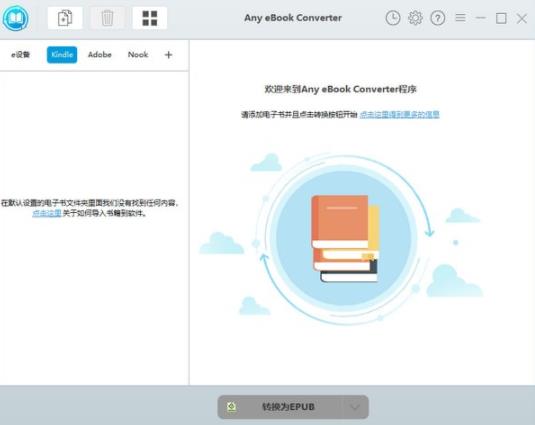Open the hamburger menu icon
The image size is (535, 425).
click(x=460, y=17)
